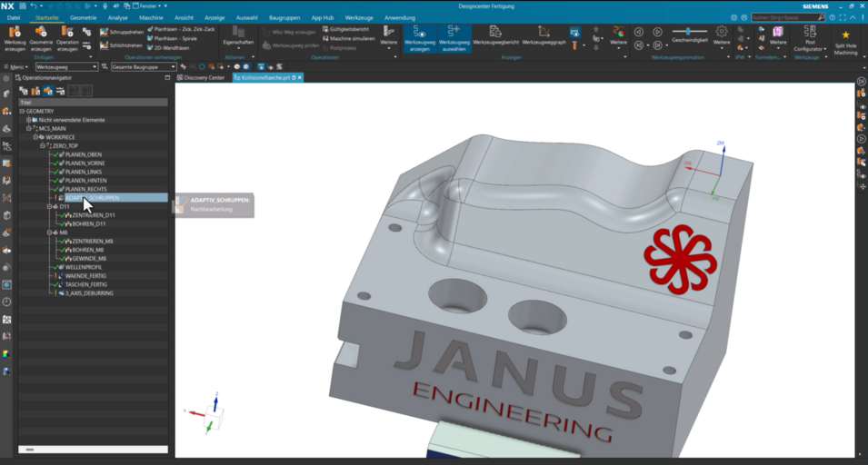Open Gültigkeitsbericht
This screenshot has height=465, width=868.
345,29
